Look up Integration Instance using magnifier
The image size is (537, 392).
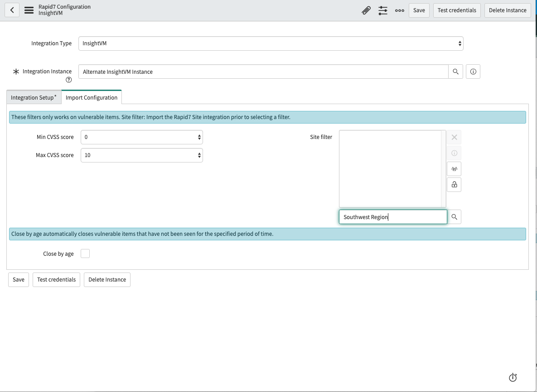click(455, 72)
